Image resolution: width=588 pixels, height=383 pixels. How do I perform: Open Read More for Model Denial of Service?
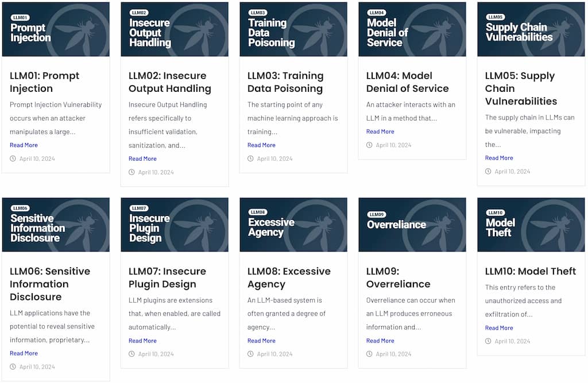click(x=380, y=131)
